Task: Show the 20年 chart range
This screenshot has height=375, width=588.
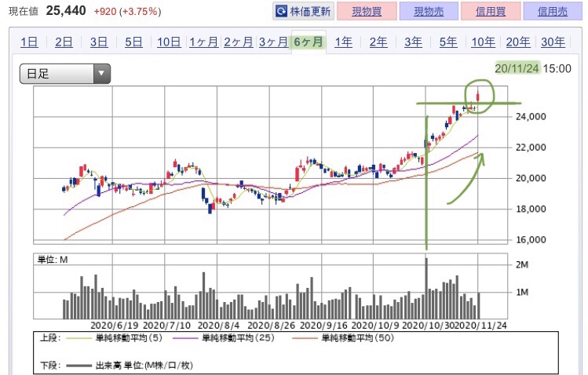Action: pos(518,42)
